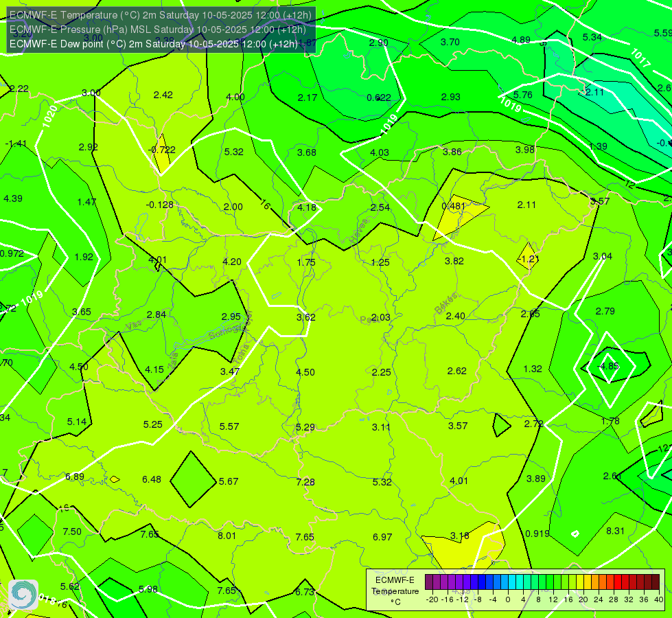672x618 pixels.
Task: Click the 0.919 dew point value
Action: pyautogui.click(x=537, y=534)
